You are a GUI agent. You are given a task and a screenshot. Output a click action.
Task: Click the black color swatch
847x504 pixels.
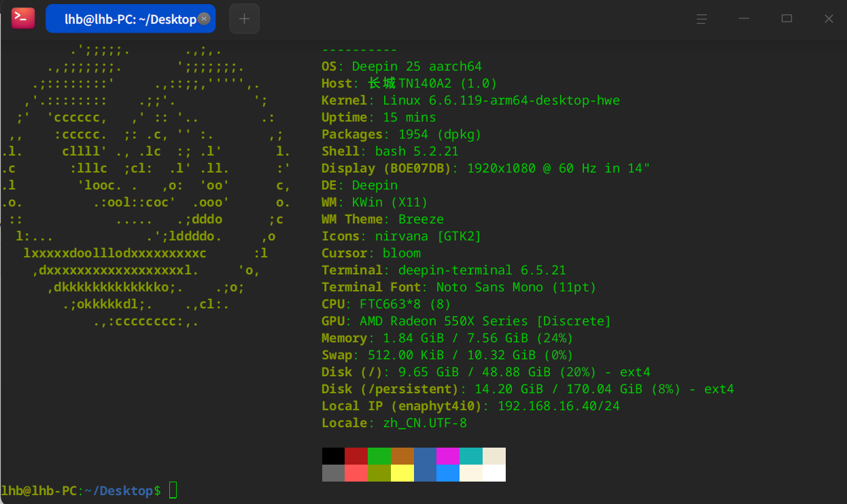pyautogui.click(x=333, y=456)
